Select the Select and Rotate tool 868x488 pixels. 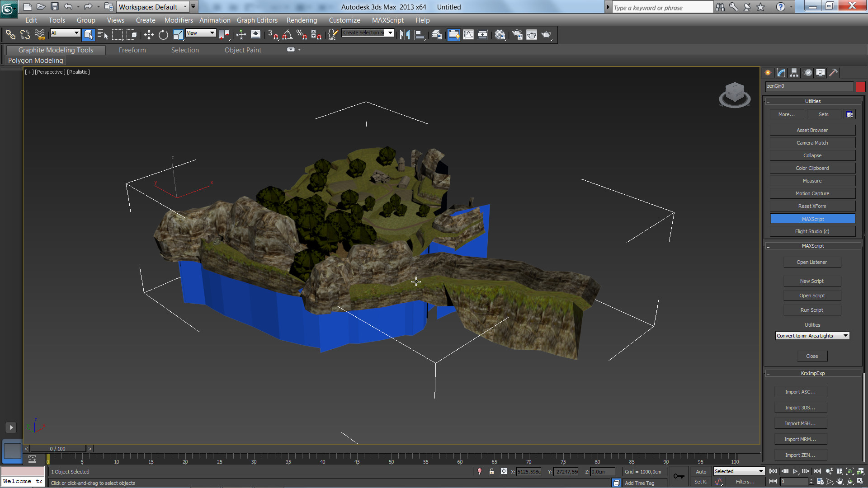(x=163, y=35)
